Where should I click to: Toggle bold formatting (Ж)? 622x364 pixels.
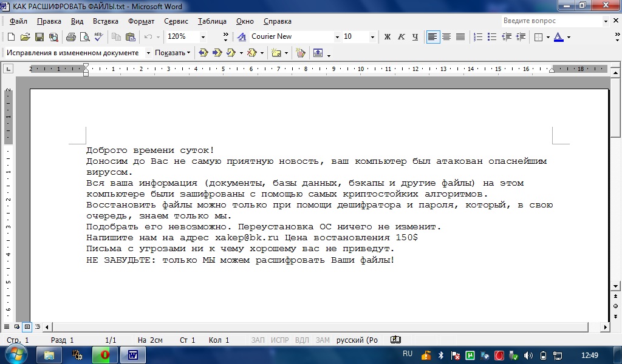[x=388, y=37]
